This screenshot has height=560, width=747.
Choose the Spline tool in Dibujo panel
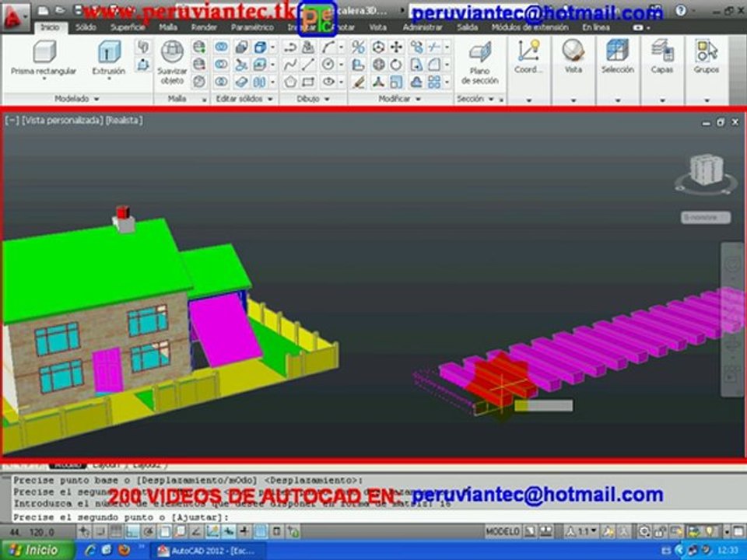290,65
